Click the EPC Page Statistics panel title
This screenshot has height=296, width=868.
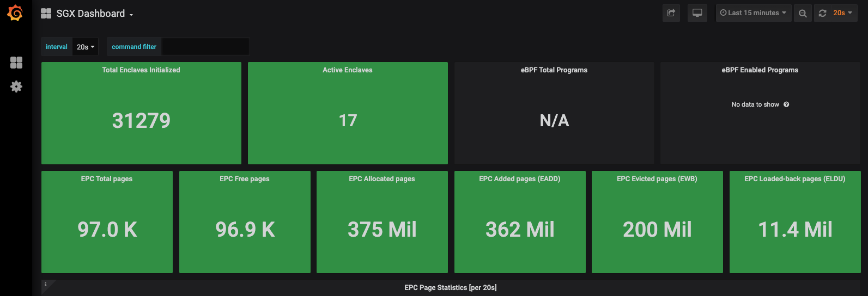tap(451, 288)
